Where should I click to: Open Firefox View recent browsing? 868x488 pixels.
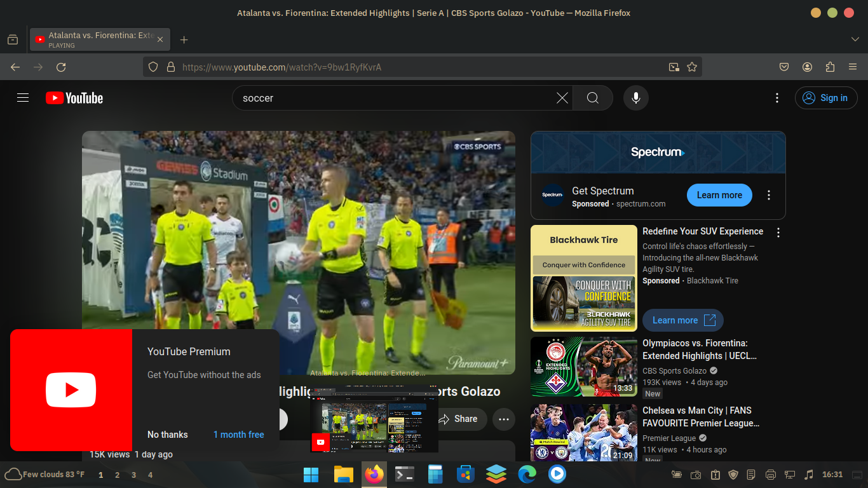(x=13, y=39)
